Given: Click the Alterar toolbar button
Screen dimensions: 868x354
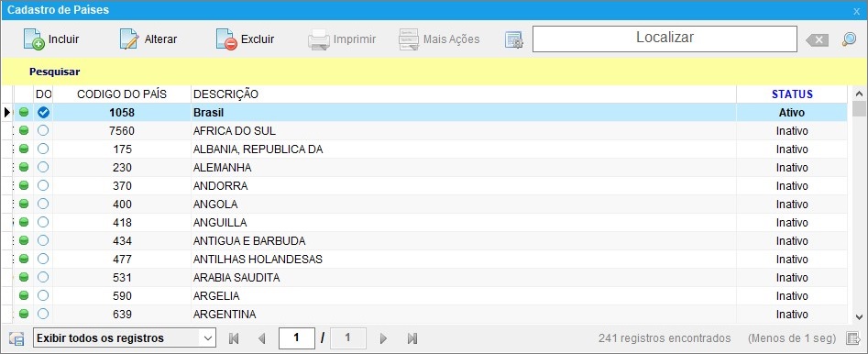Looking at the screenshot, I should tap(148, 39).
